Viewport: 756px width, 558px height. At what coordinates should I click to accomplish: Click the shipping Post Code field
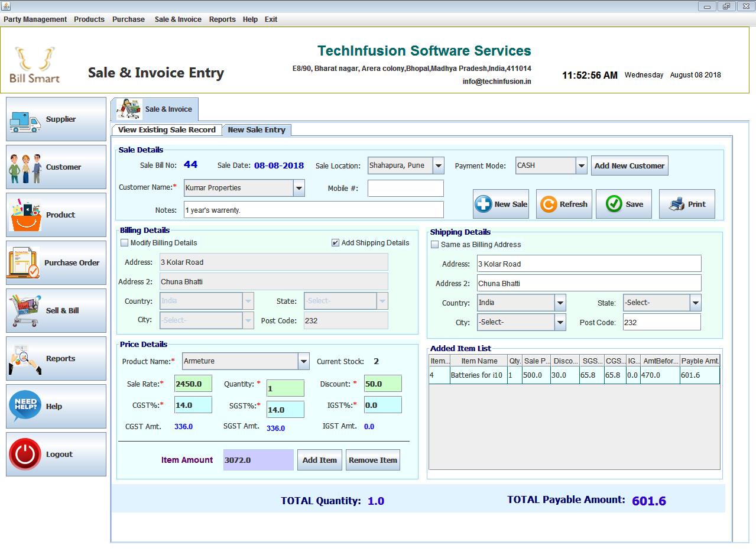coord(661,322)
